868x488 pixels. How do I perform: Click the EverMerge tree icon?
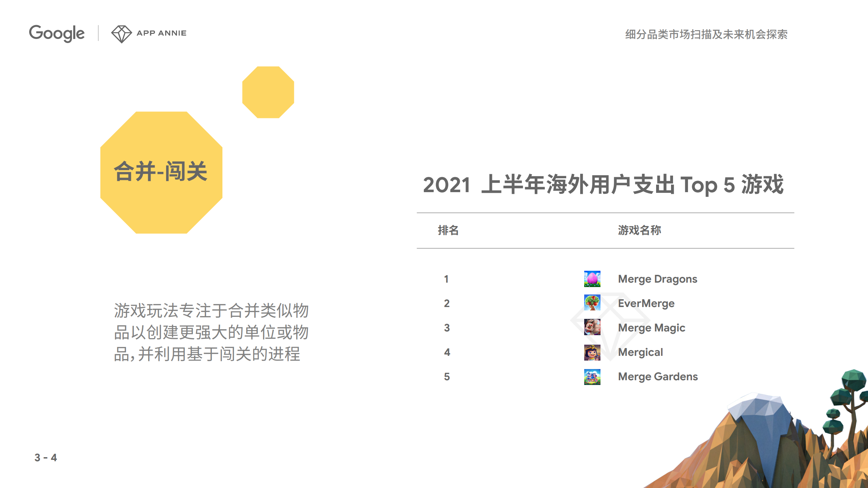[592, 303]
